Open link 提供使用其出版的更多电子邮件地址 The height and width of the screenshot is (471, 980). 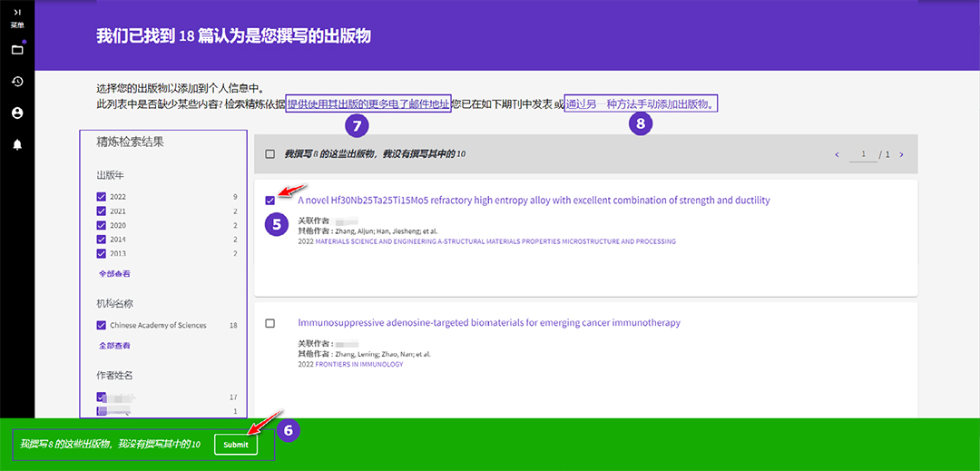click(368, 103)
